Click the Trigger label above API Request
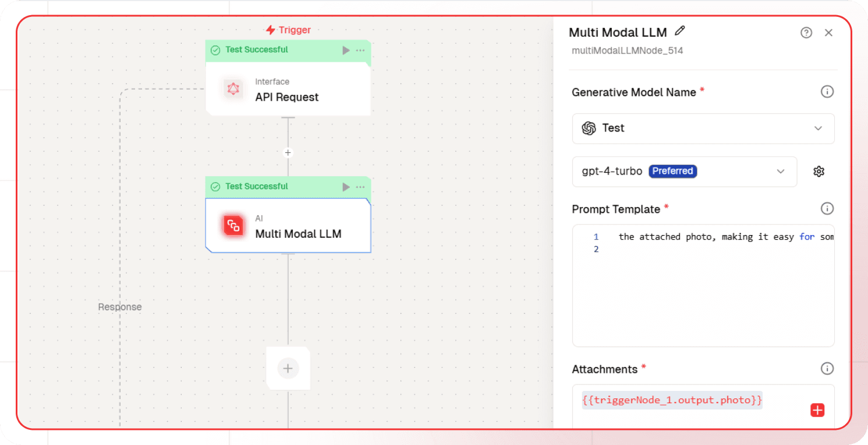This screenshot has width=868, height=445. pos(288,30)
